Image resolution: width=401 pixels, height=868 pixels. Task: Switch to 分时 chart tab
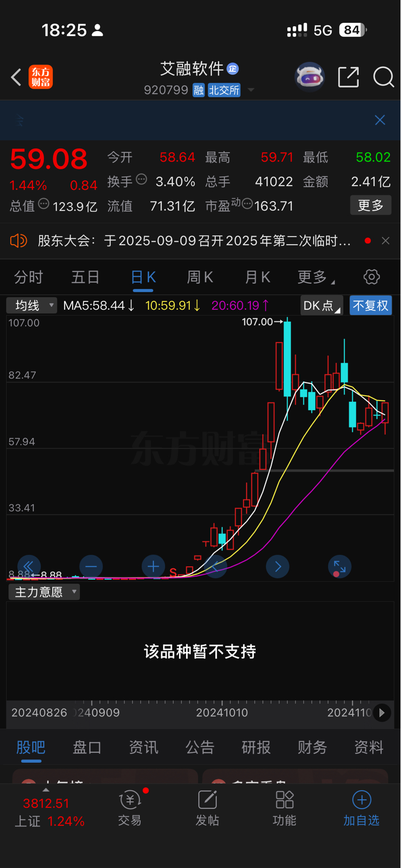[x=28, y=277]
